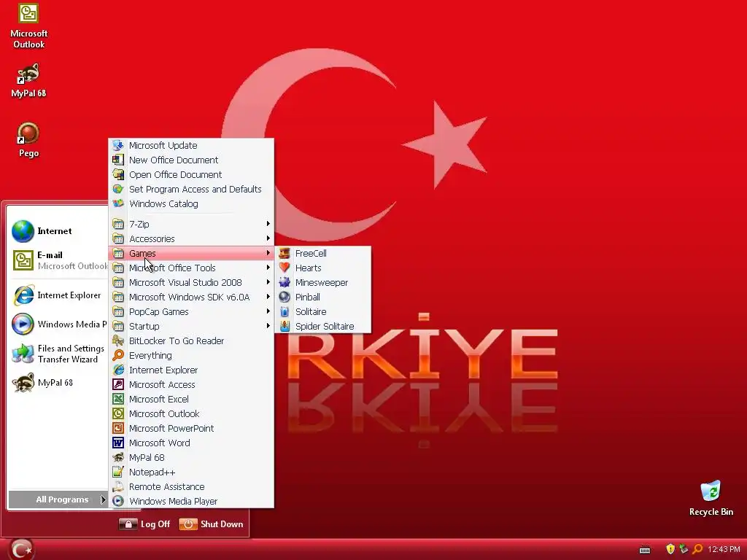
Task: Click the Pinball ball icon
Action: click(x=285, y=297)
